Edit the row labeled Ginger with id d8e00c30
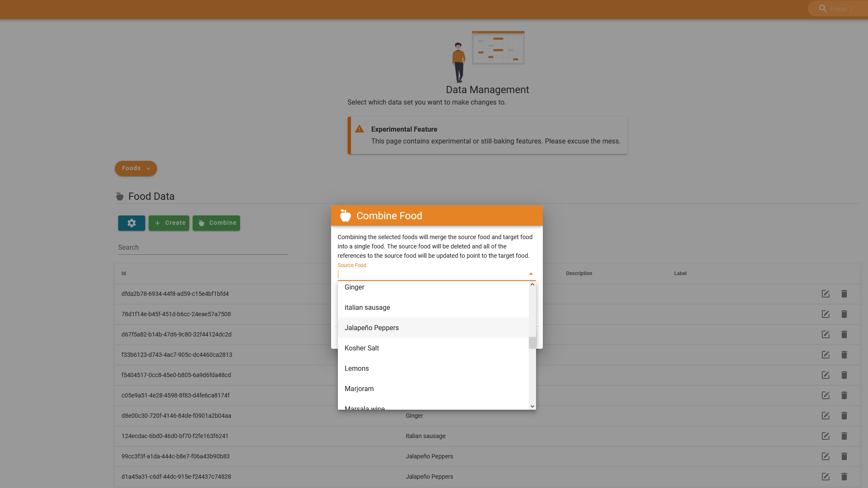This screenshot has height=488, width=868. point(826,416)
